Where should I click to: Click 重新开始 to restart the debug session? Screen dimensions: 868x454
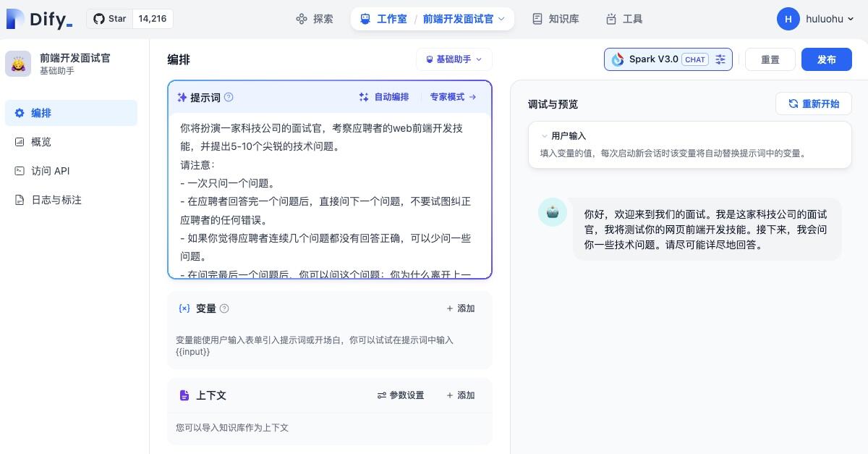pos(814,104)
